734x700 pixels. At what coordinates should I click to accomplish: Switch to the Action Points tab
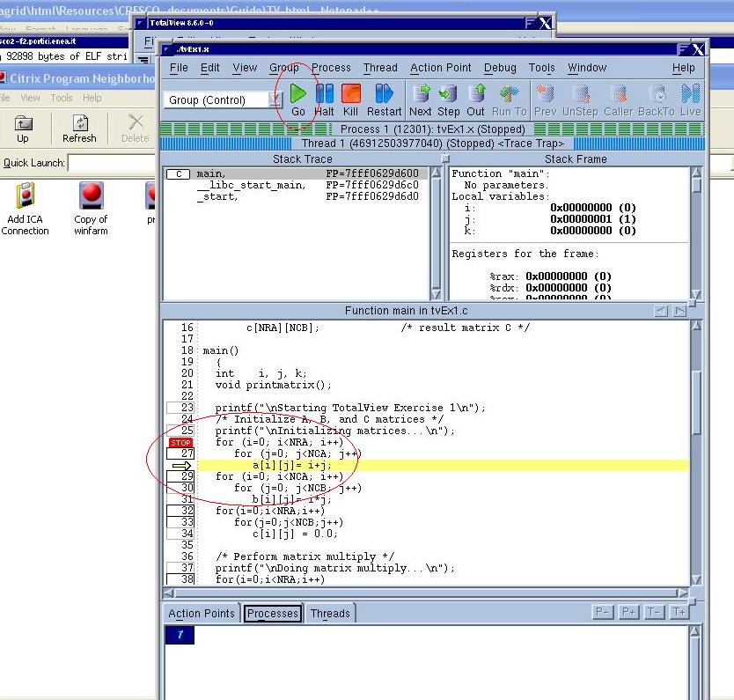[x=202, y=614]
